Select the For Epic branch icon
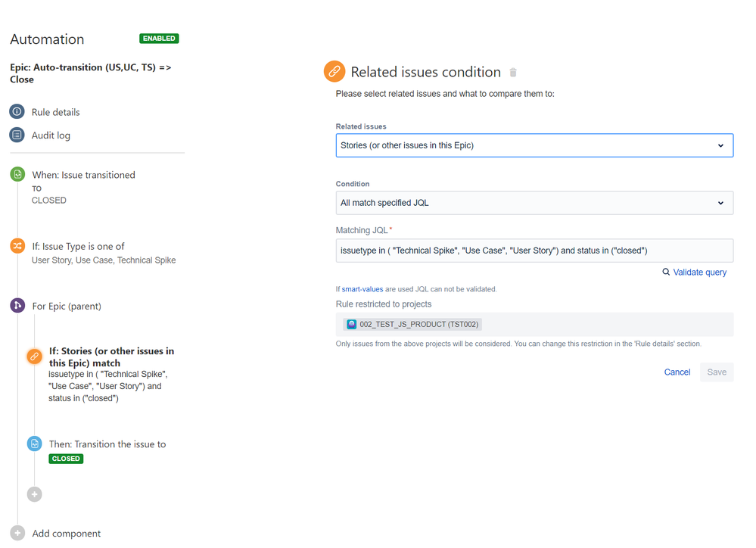This screenshot has height=548, width=756. pos(18,305)
